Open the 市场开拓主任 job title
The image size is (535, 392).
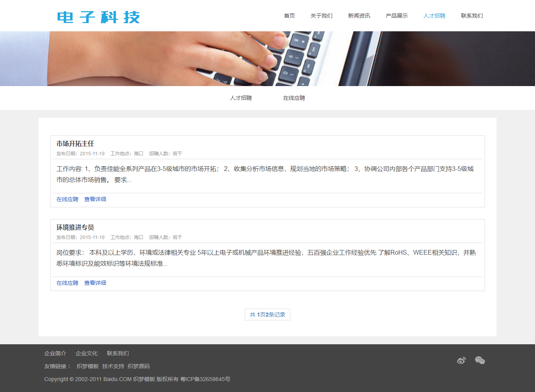(75, 144)
